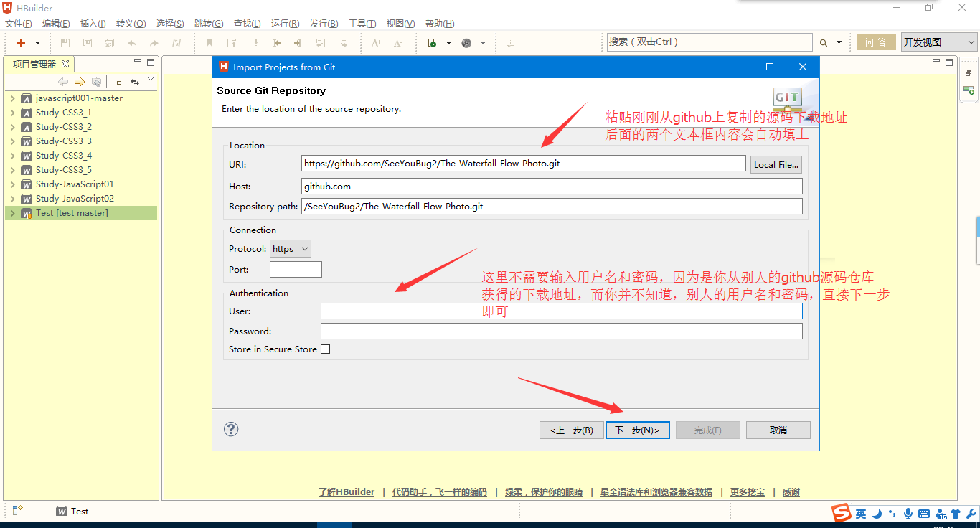The image size is (980, 528).
Task: Click the collapse all icon in project manager
Action: pos(118,82)
